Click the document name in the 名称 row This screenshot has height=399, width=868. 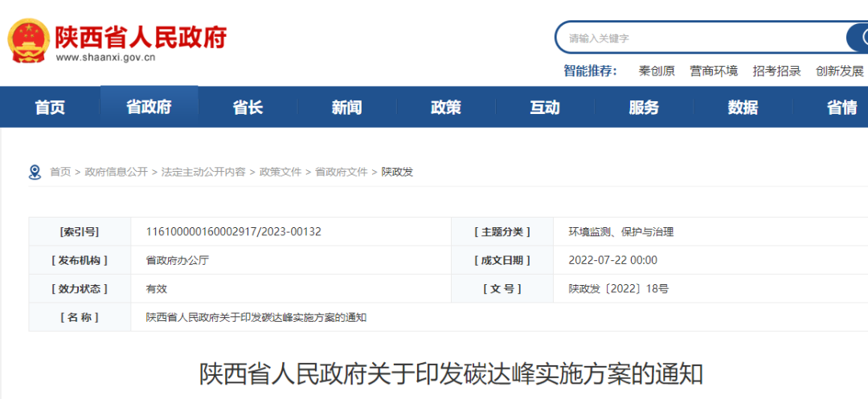(256, 318)
